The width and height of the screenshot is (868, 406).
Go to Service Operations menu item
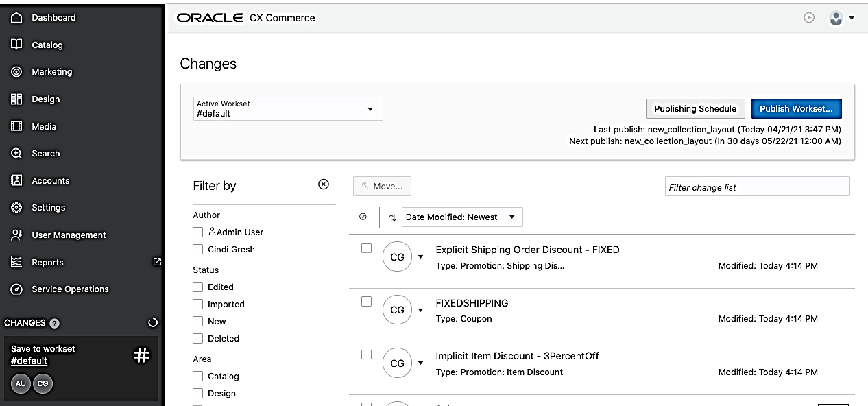[70, 289]
